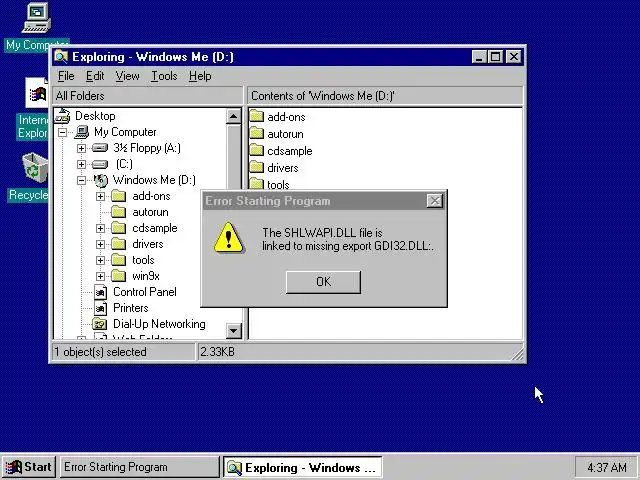Select add-ons folder icon in contents pane
The width and height of the screenshot is (640, 480).
pos(257,116)
